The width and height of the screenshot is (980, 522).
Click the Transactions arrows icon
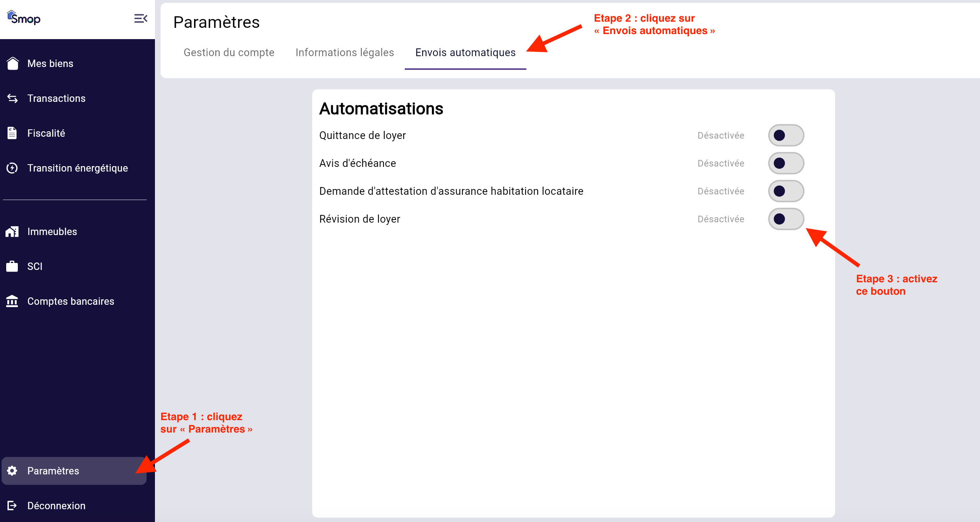[x=12, y=98]
